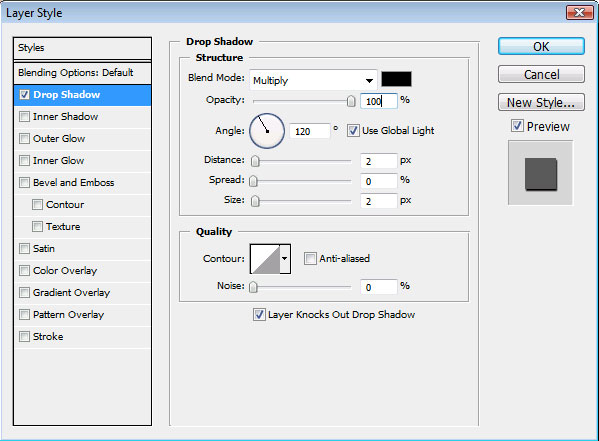
Task: Click the Contour curve thumbnail
Action: pos(265,259)
